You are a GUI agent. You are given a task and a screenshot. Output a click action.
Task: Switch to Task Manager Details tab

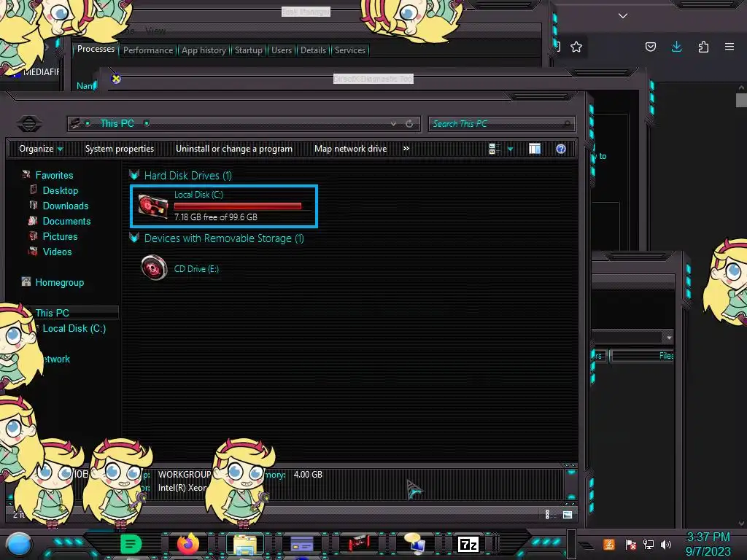pos(314,50)
